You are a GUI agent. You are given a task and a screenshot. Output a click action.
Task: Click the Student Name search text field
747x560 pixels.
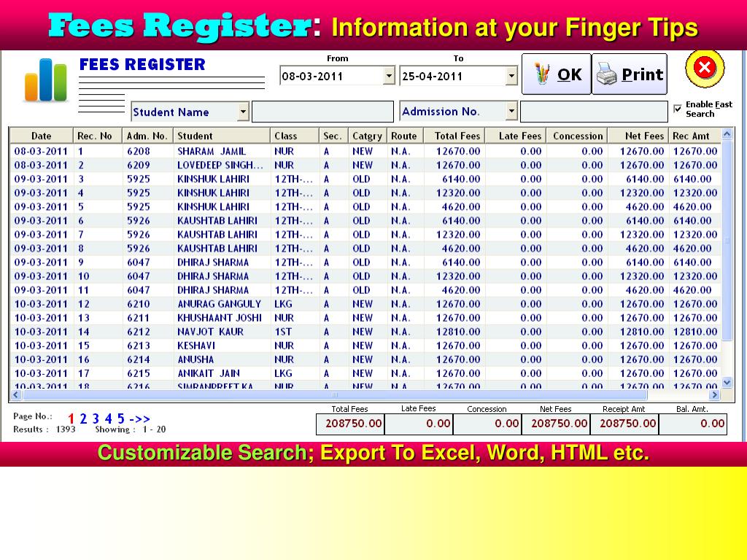point(322,112)
